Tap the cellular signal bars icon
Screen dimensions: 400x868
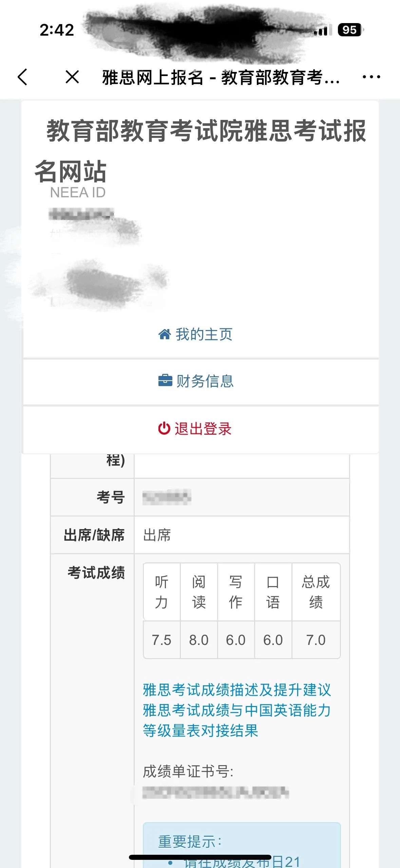321,31
